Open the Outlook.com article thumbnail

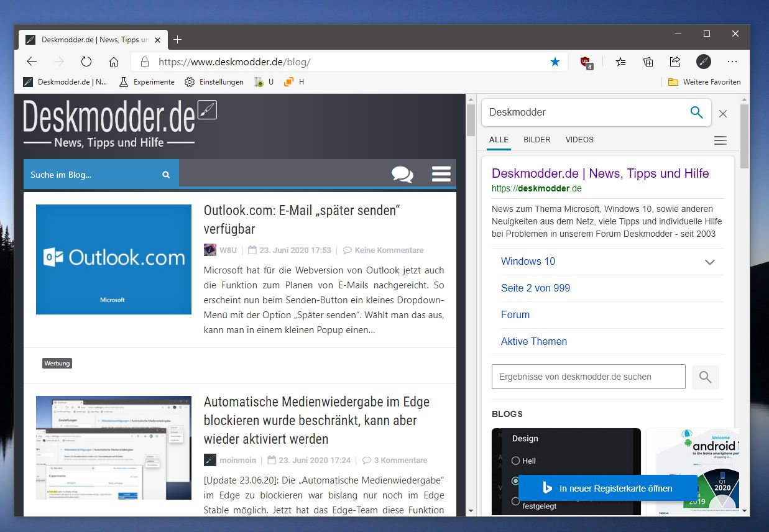[114, 259]
